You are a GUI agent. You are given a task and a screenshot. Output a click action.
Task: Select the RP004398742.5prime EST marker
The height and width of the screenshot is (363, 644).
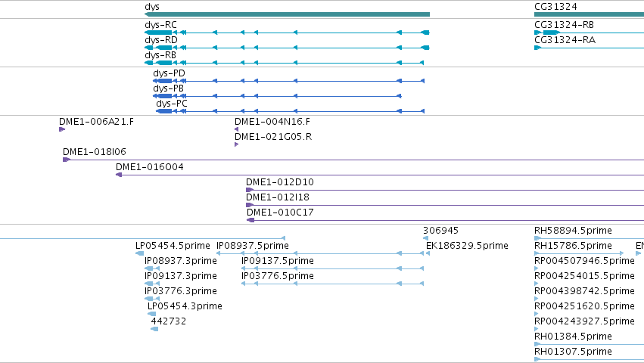click(x=537, y=299)
